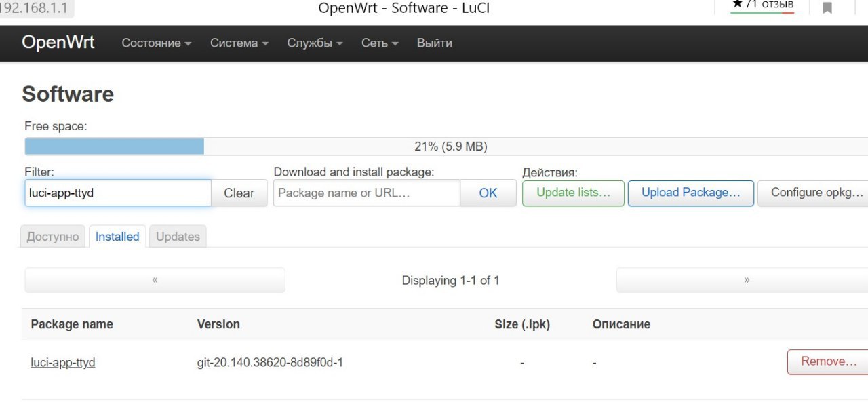Click the Version column header
868x411 pixels.
(x=218, y=324)
